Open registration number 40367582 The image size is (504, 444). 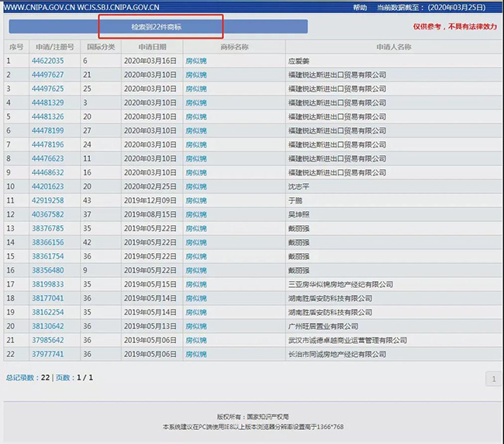coord(47,214)
